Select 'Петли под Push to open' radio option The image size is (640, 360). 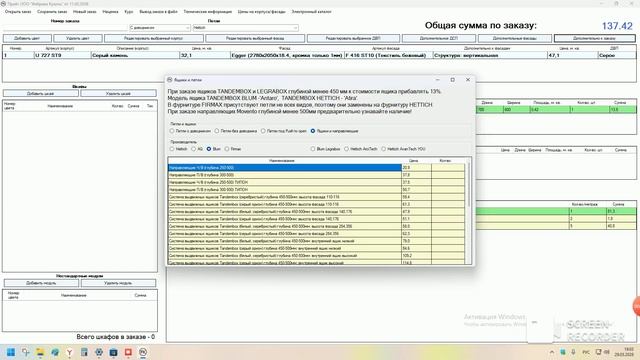coord(263,131)
